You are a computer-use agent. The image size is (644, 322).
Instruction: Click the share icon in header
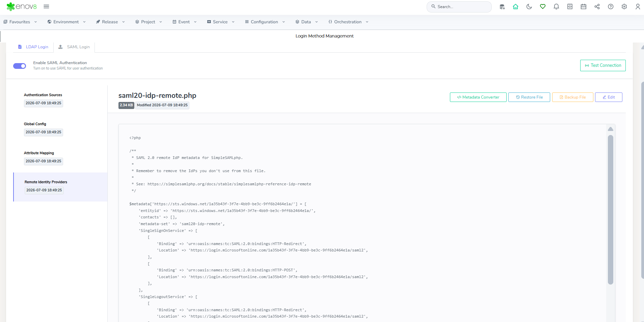[597, 7]
